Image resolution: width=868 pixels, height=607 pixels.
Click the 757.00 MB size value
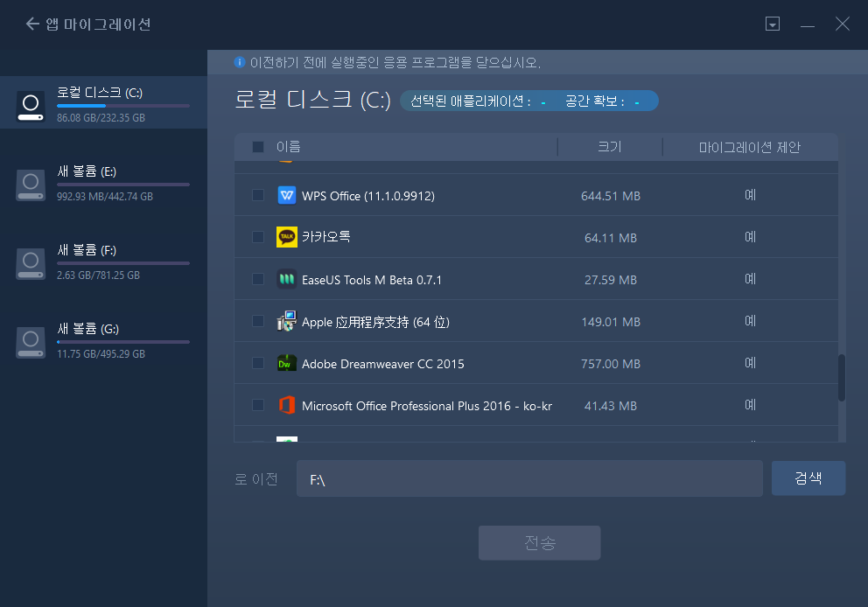610,364
